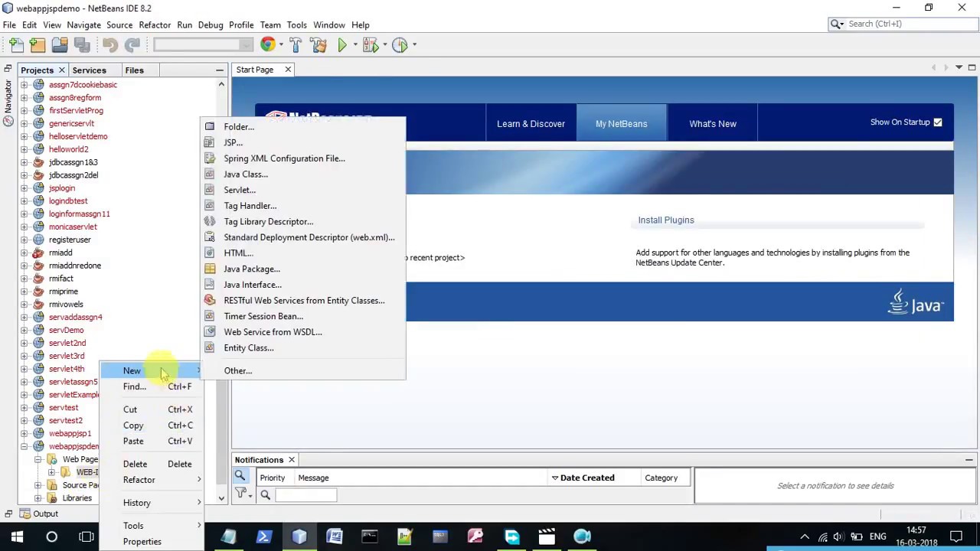Open Windows Start menu

(x=17, y=536)
